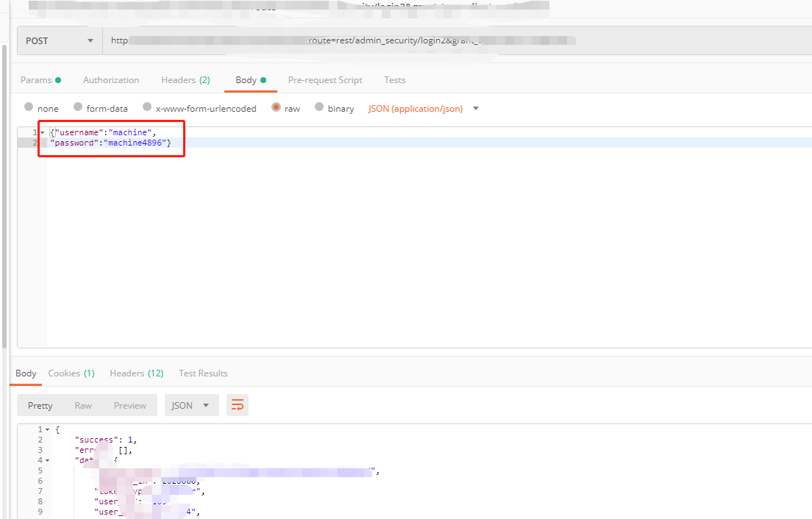Open the response Cookies (1) tab
Viewport: 812px width, 519px height.
coord(71,373)
